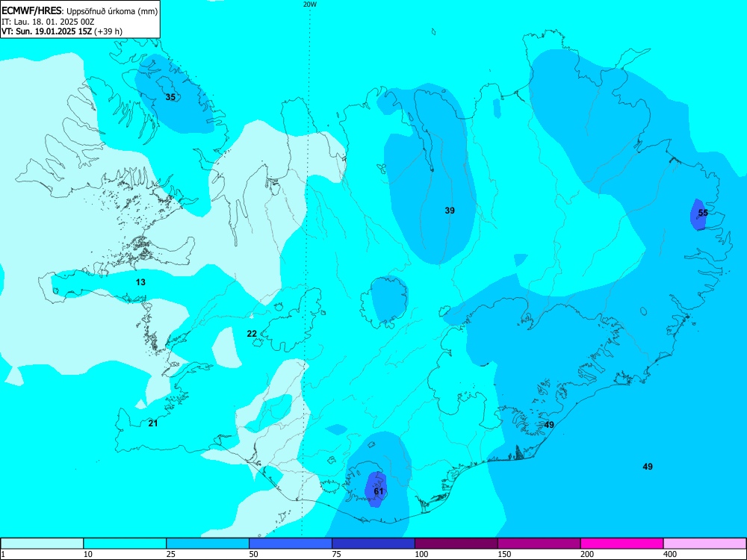The image size is (747, 560).
Task: Click the value 49 on the southeast coast
Action: tap(549, 425)
